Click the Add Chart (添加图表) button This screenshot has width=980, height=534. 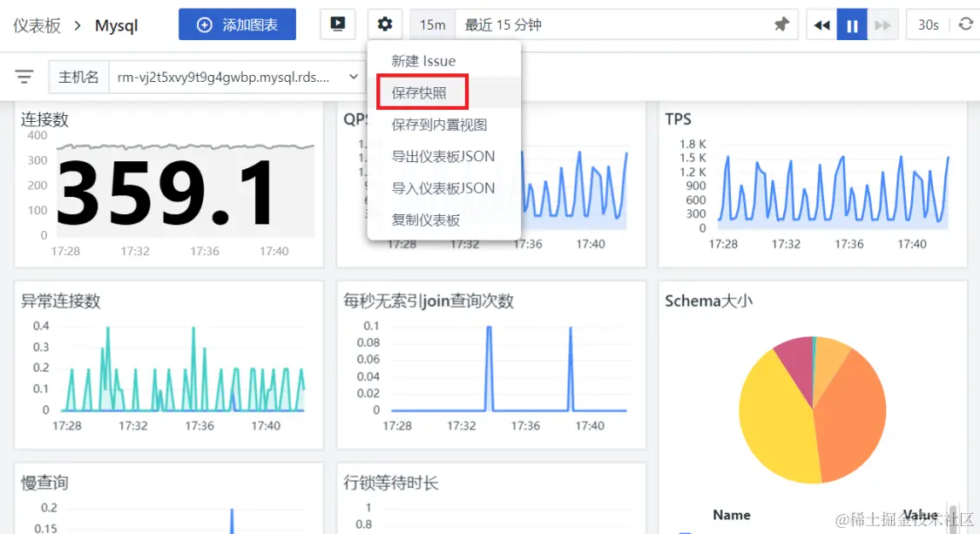pyautogui.click(x=237, y=24)
